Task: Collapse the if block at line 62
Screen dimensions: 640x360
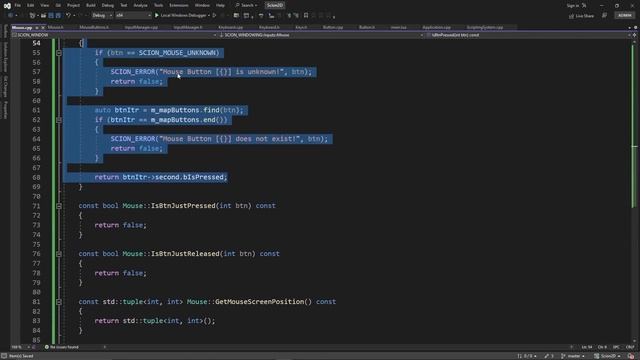Action: coord(59,120)
